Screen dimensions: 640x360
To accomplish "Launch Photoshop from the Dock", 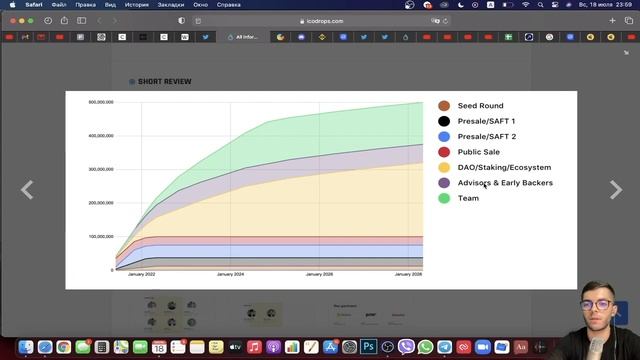I will 369,347.
